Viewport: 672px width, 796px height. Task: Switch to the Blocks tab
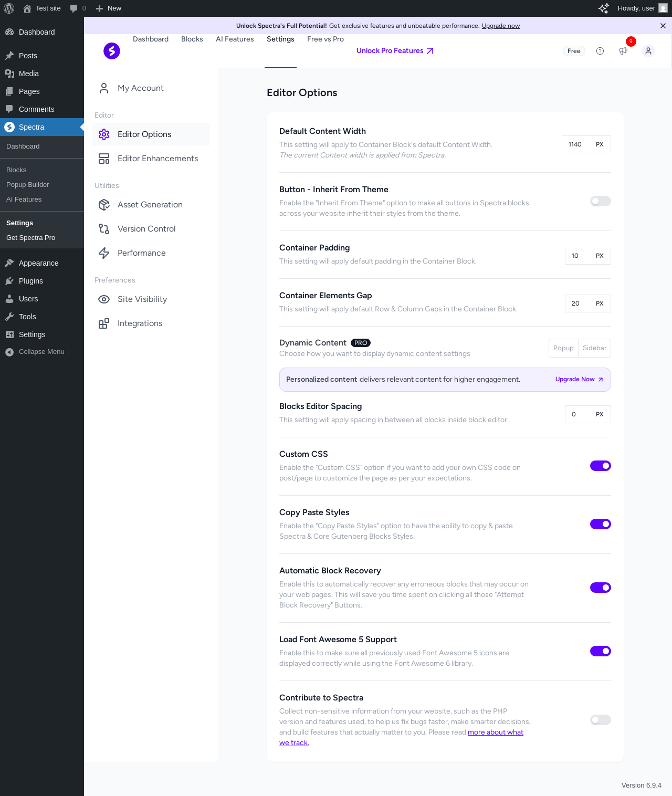[192, 39]
